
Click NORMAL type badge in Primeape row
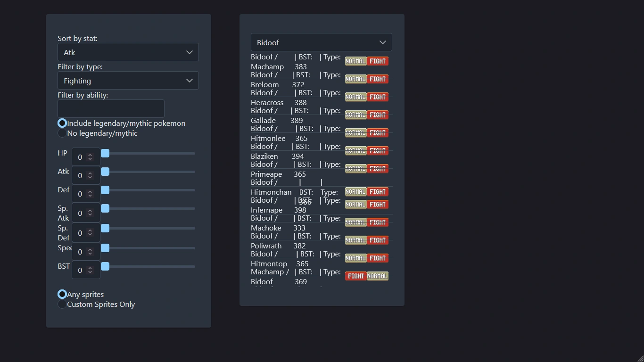click(356, 169)
